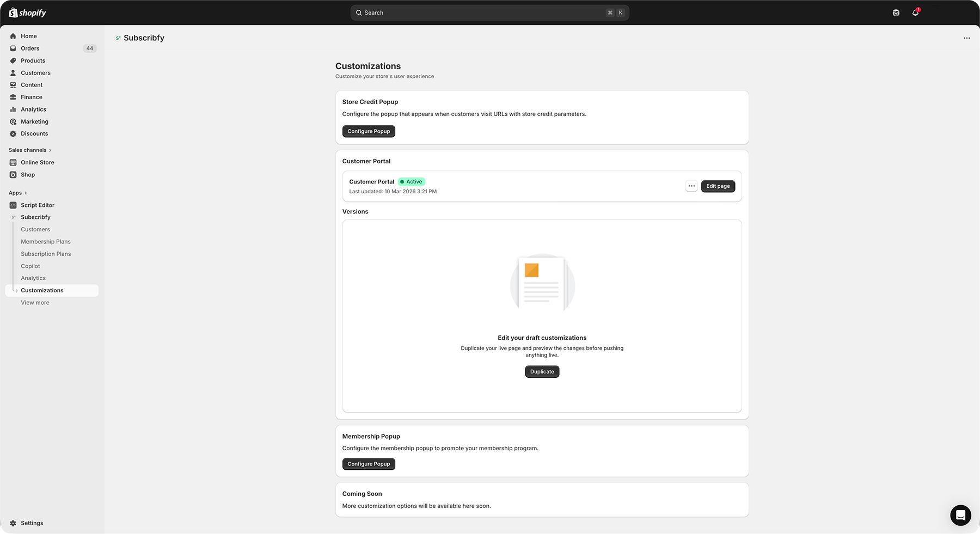980x534 pixels.
Task: Open Subscription Plans in the Subscribfy menu
Action: (x=46, y=254)
